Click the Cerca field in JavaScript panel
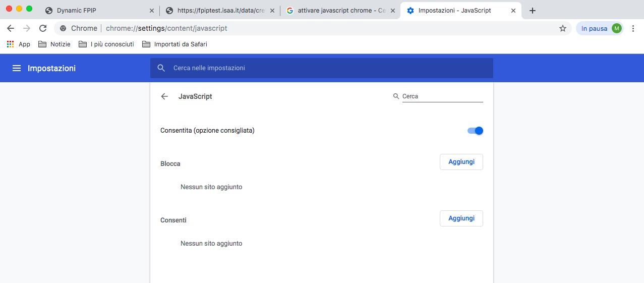Viewport: 644px width, 283px height. coord(442,96)
